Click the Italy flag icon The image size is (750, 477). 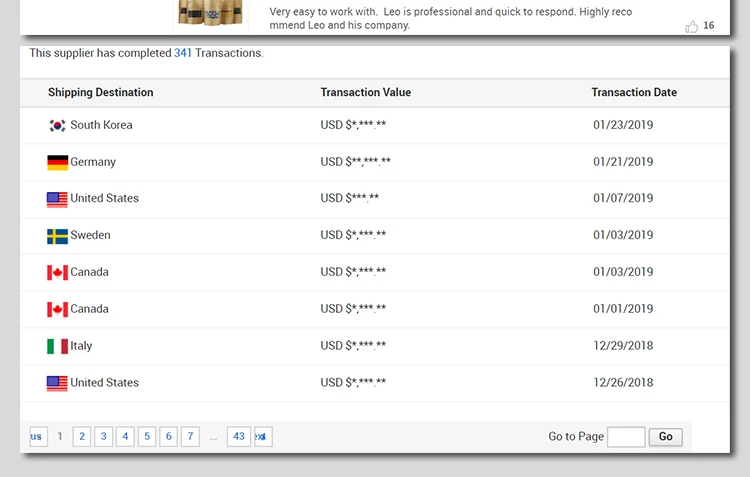point(57,346)
